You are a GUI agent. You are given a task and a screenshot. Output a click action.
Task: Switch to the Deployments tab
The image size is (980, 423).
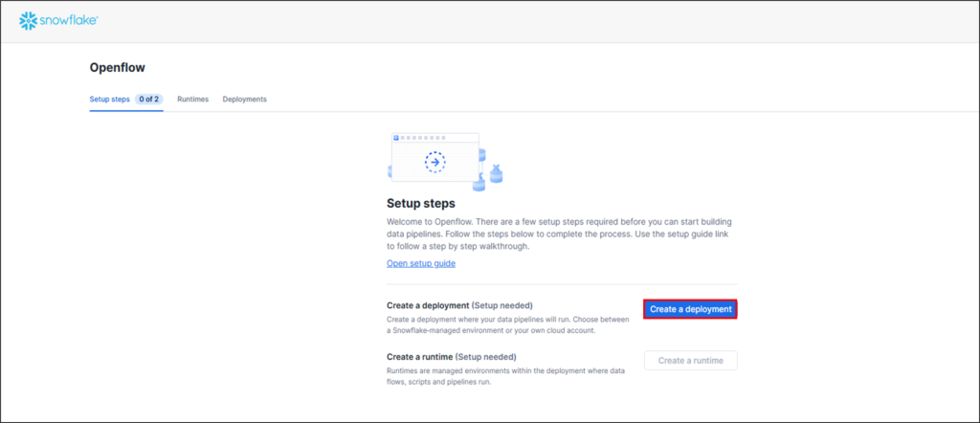(x=244, y=100)
